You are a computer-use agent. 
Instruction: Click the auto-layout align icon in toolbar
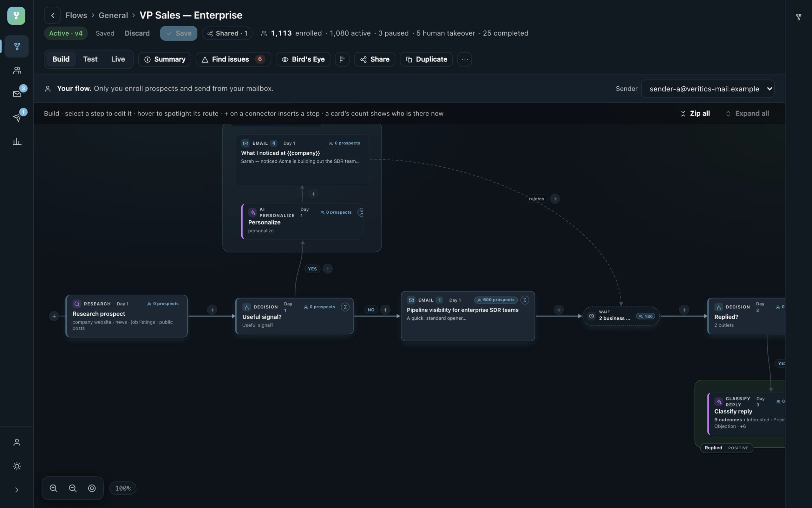(x=342, y=59)
